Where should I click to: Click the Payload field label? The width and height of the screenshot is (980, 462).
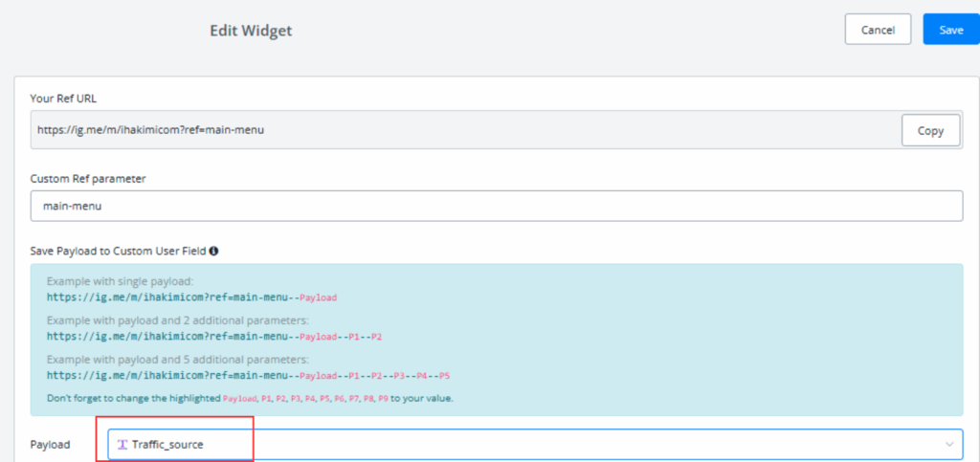51,445
